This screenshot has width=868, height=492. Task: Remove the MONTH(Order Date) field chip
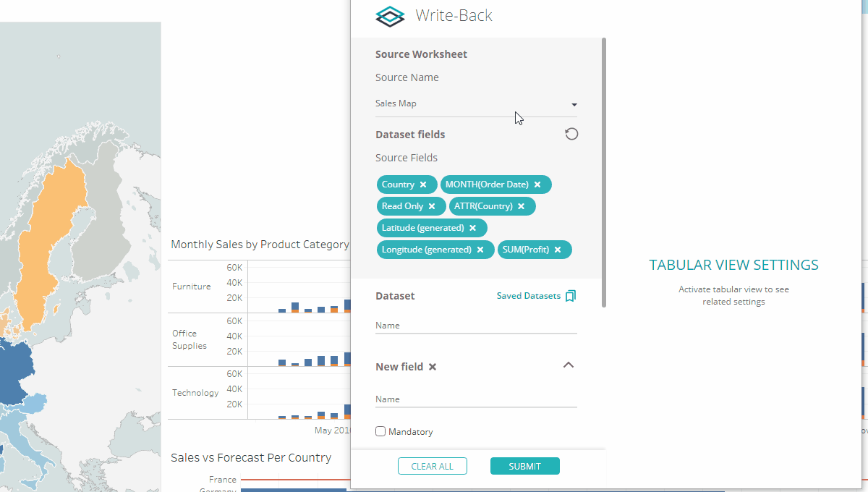pos(537,184)
